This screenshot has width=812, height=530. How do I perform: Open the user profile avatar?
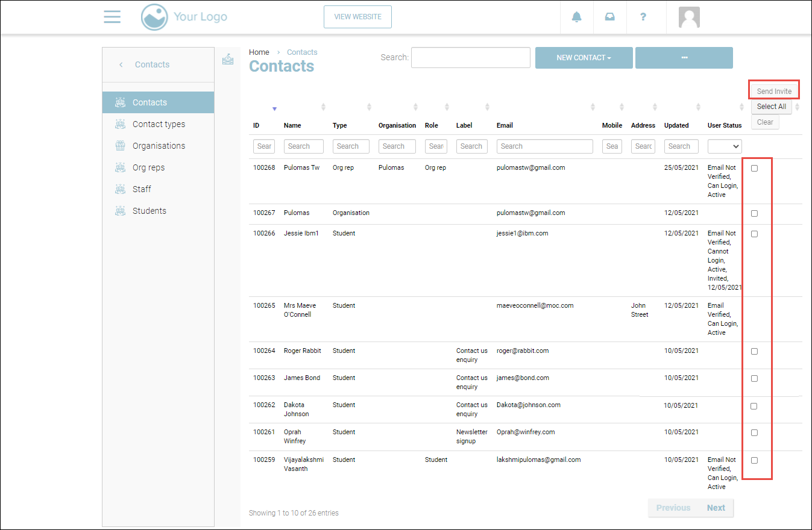pos(689,17)
